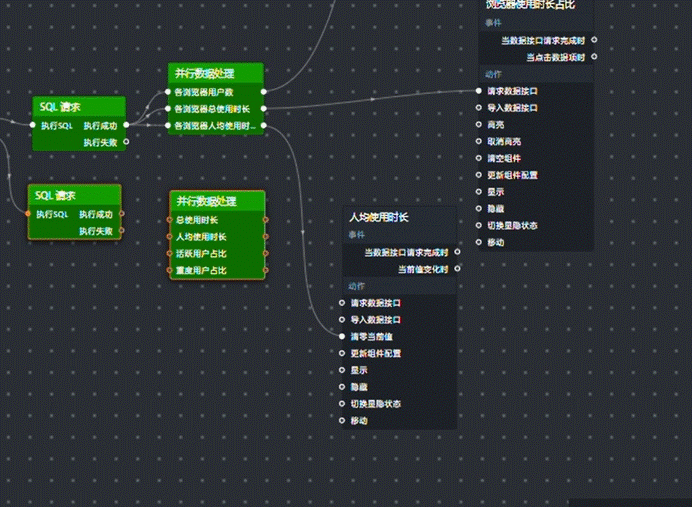The height and width of the screenshot is (507, 692).
Task: Click 请求数据接口 port on 浏览器使用时长占比 node
Action: [478, 90]
